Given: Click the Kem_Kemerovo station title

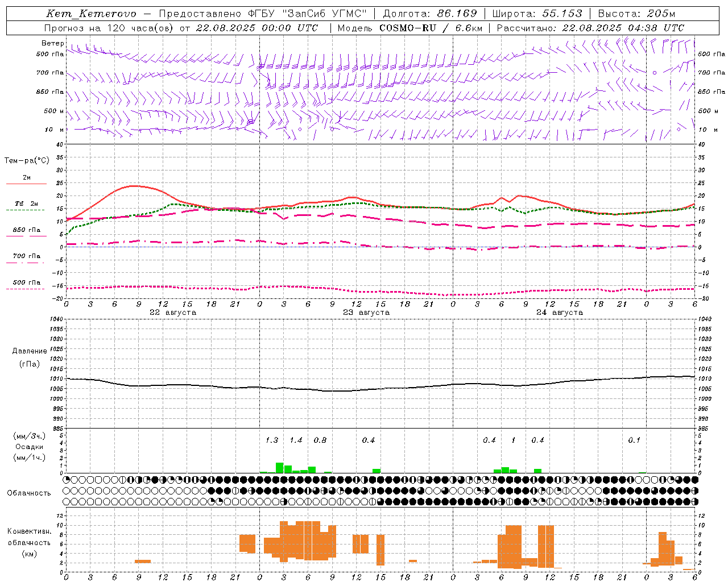Looking at the screenshot, I should [91, 14].
